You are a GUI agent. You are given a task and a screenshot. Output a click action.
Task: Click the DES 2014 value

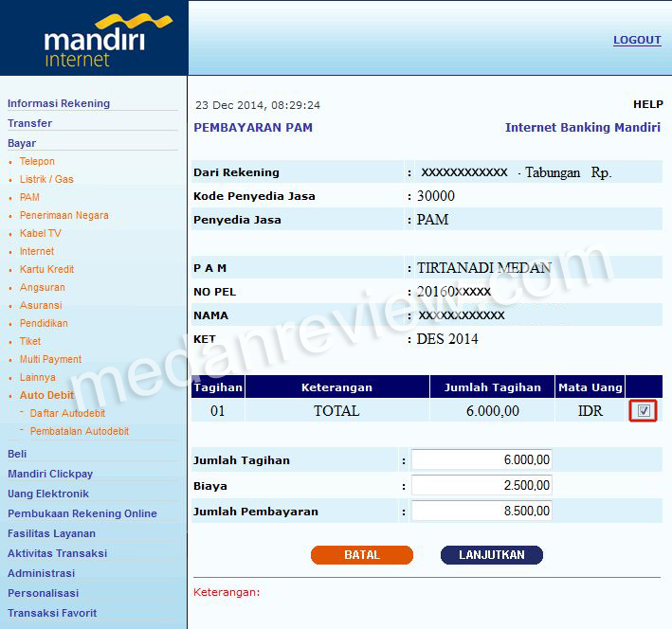pos(447,339)
